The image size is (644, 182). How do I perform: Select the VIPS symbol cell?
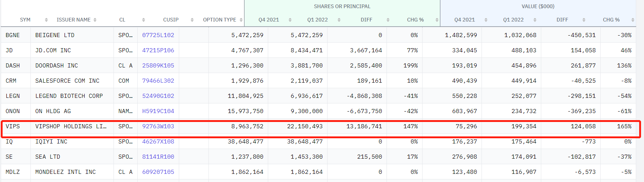(16, 126)
